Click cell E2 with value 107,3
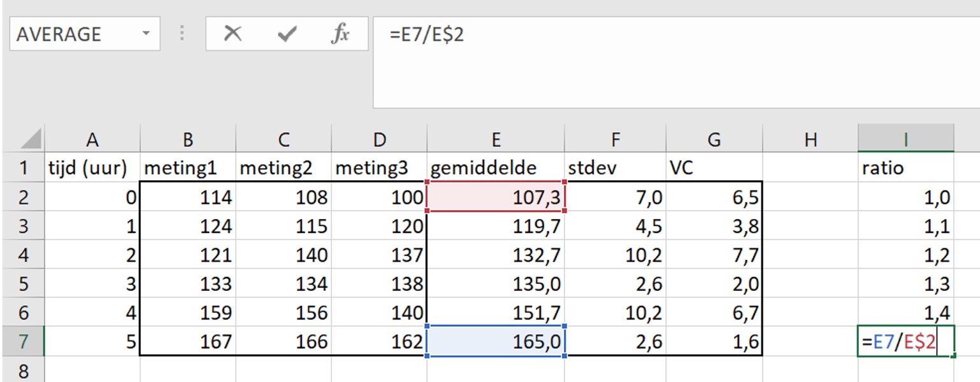Viewport: 980px width, 382px height. click(495, 197)
